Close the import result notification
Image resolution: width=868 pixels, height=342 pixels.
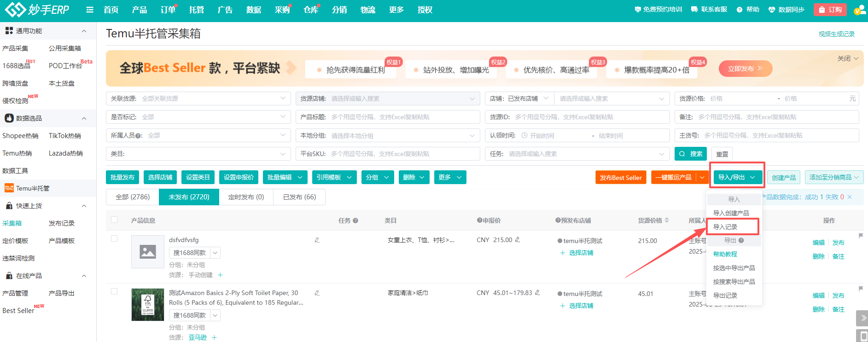coord(850,197)
